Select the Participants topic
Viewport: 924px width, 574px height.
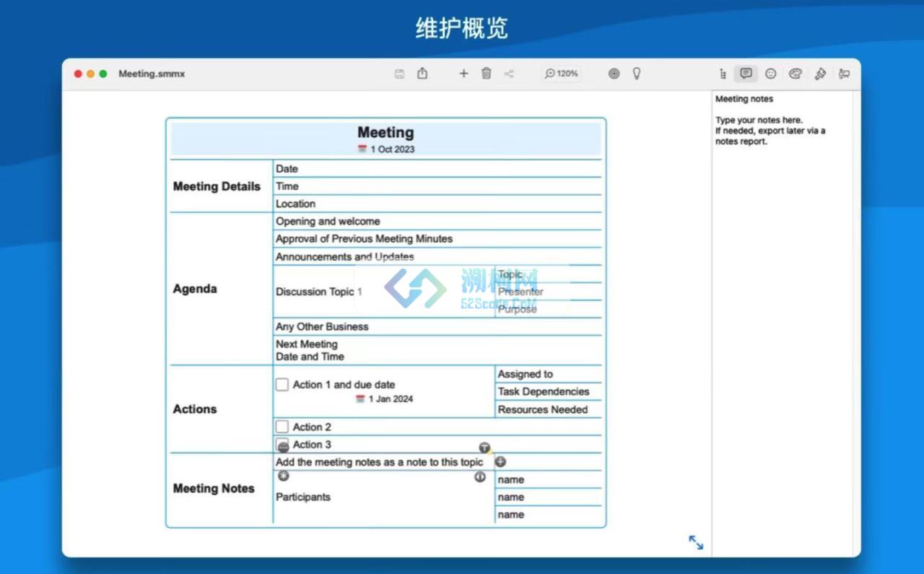[303, 497]
